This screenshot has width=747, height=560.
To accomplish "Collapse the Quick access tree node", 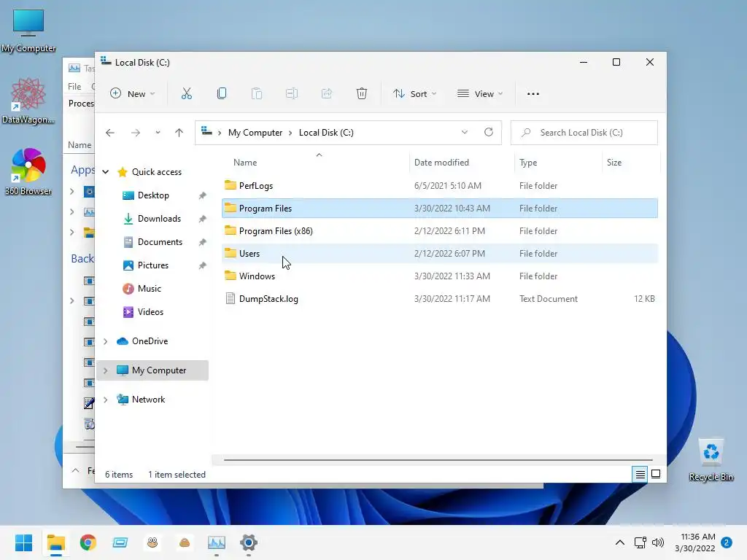I will (106, 172).
